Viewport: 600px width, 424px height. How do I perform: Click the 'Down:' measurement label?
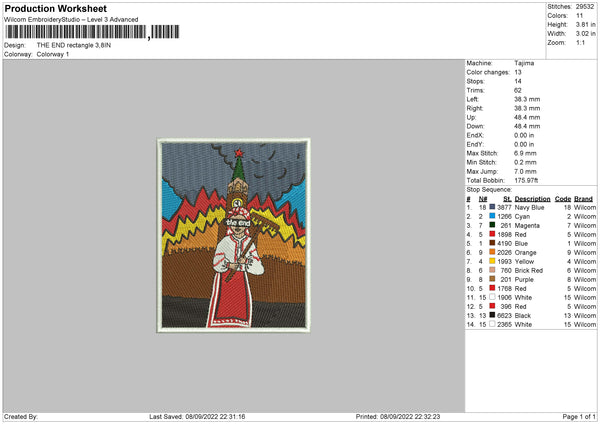point(475,126)
